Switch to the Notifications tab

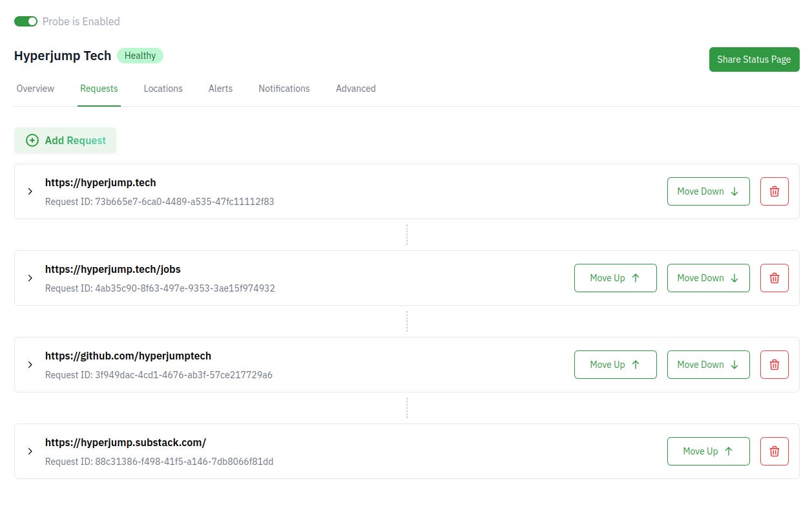click(284, 89)
